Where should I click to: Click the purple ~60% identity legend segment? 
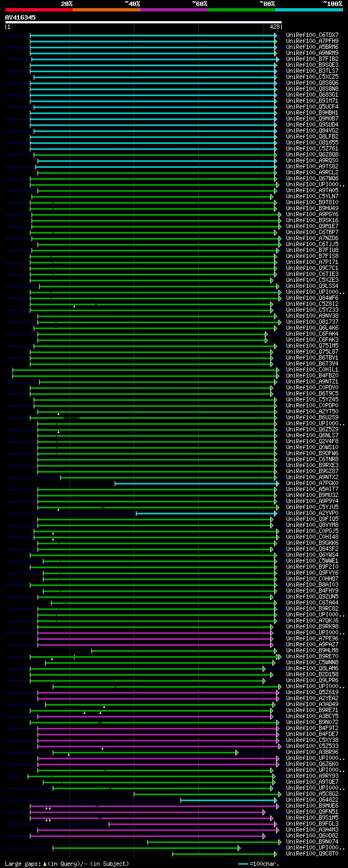[174, 10]
